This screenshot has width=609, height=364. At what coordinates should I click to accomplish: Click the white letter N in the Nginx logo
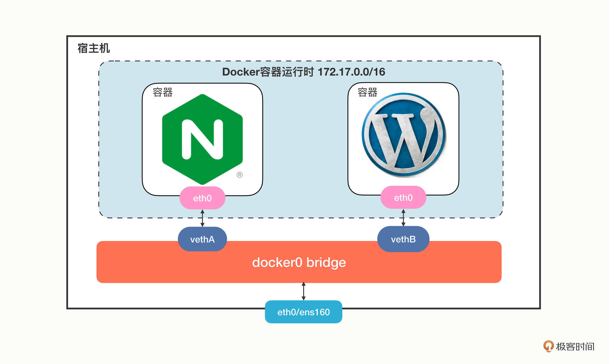pos(202,139)
